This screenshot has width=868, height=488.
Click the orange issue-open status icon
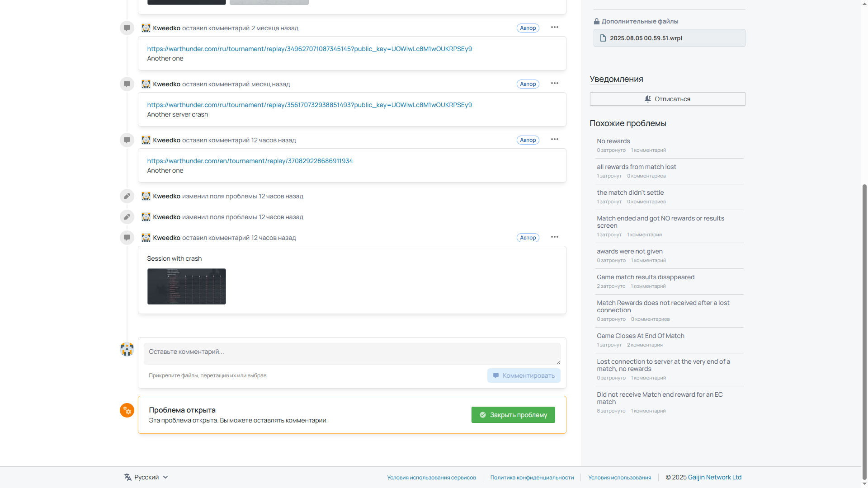pos(127,410)
